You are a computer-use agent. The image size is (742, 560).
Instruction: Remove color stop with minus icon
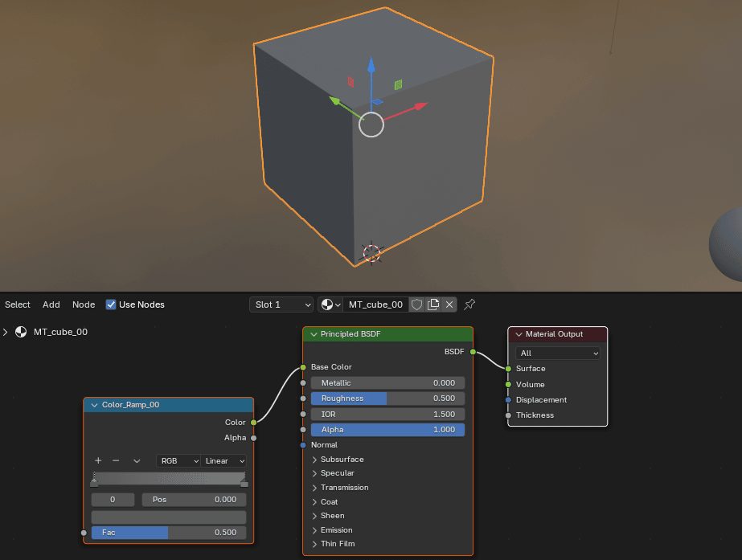click(x=116, y=460)
